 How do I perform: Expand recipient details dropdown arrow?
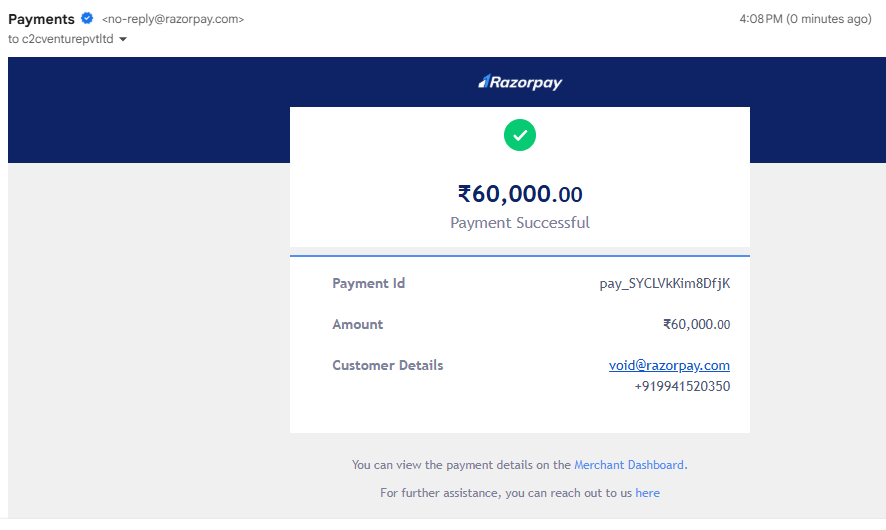(123, 39)
